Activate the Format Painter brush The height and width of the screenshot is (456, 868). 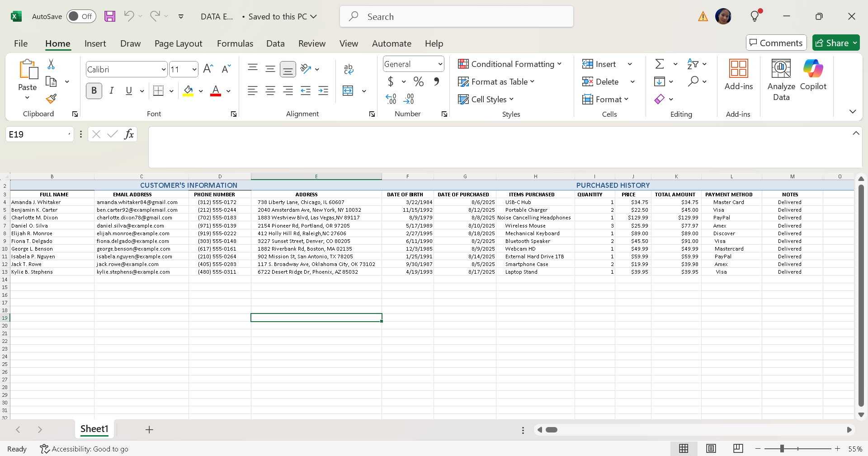click(51, 99)
